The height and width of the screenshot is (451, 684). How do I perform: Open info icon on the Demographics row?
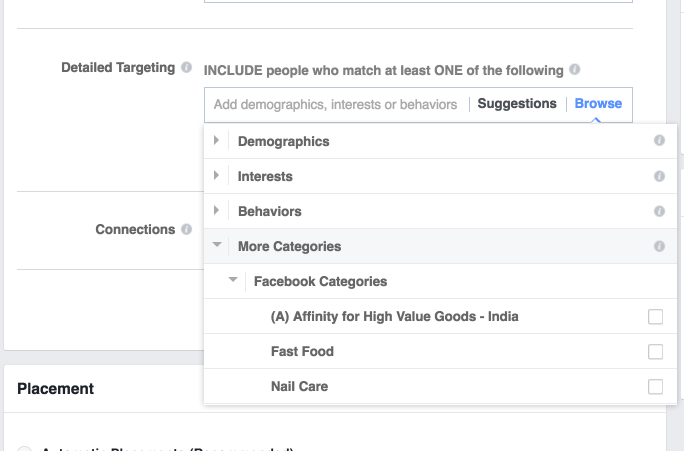(x=659, y=140)
